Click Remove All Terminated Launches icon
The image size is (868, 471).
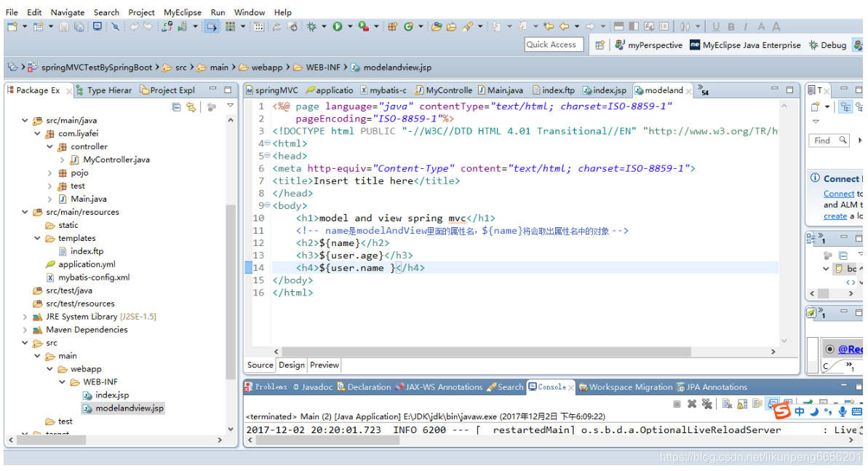point(707,404)
